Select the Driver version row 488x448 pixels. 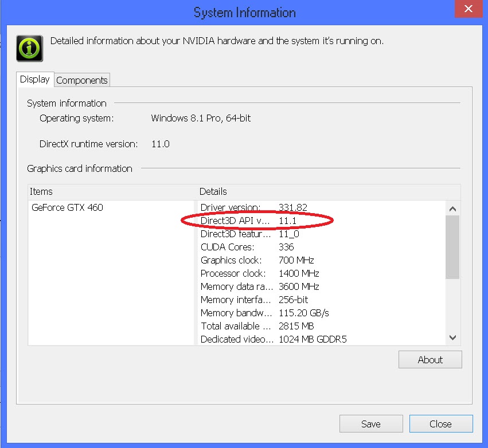click(322, 207)
